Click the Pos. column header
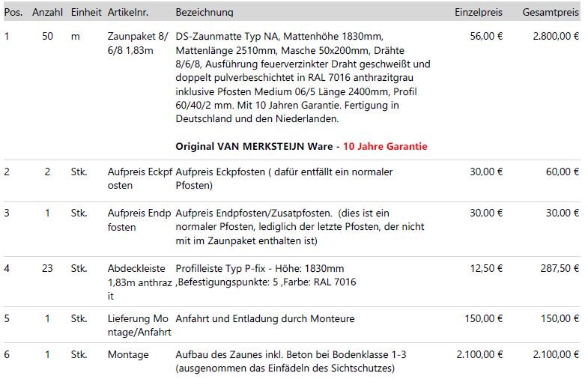 pyautogui.click(x=13, y=13)
